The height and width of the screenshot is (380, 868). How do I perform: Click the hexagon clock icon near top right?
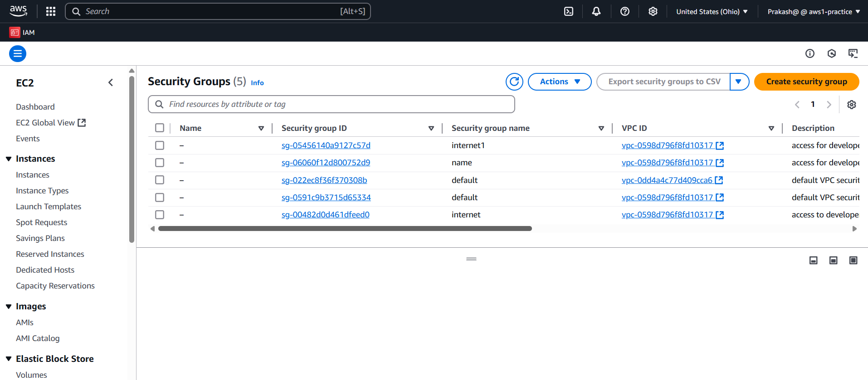click(832, 53)
